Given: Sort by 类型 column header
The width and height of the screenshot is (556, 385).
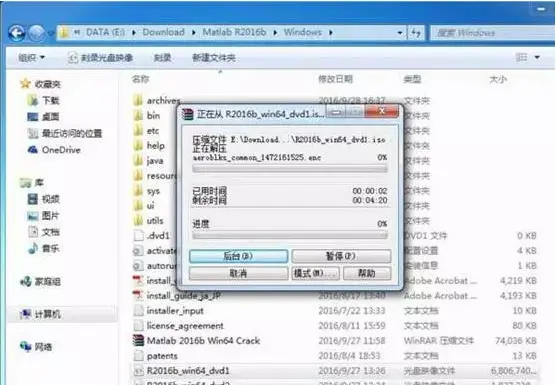Looking at the screenshot, I should pyautogui.click(x=412, y=79).
